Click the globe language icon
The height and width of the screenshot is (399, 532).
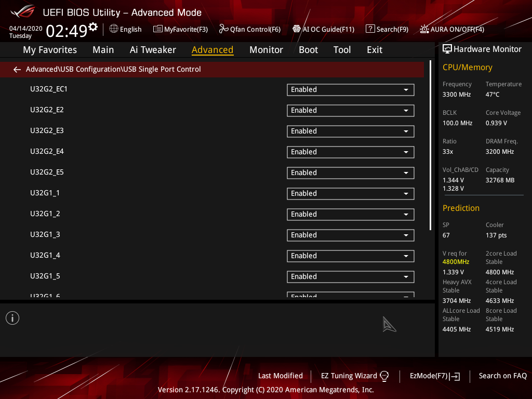pos(114,29)
